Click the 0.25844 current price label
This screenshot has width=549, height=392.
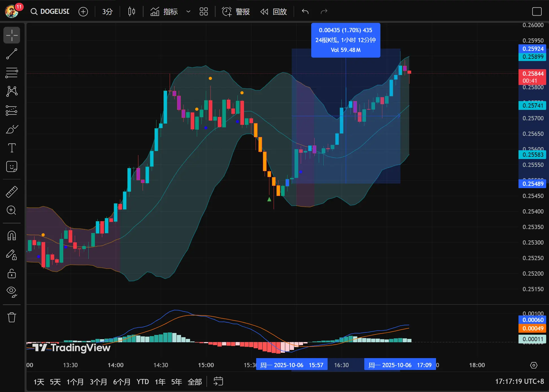pyautogui.click(x=533, y=74)
